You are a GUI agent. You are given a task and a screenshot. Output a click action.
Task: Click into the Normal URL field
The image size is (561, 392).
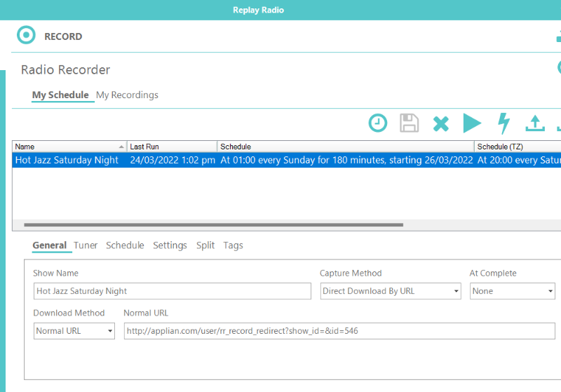339,331
